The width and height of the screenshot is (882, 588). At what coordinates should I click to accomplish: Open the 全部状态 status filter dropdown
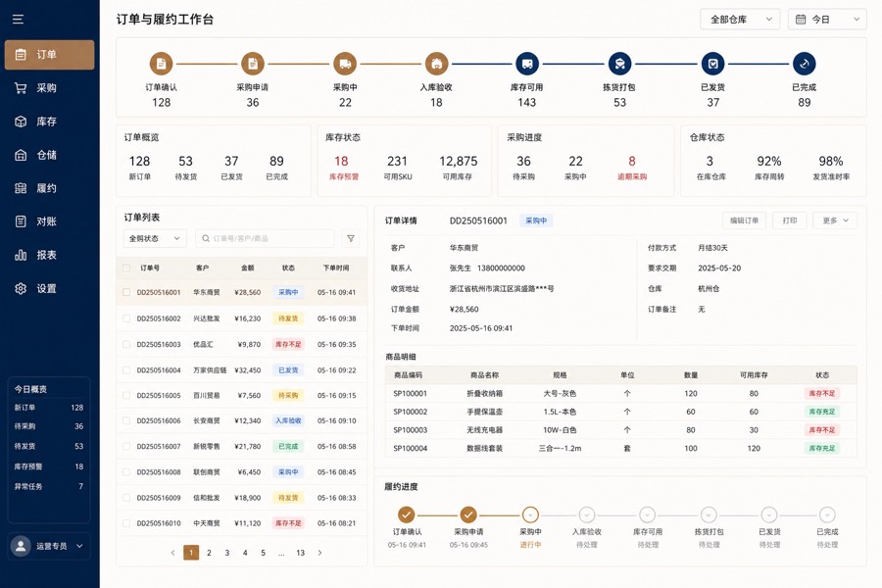[x=155, y=238]
